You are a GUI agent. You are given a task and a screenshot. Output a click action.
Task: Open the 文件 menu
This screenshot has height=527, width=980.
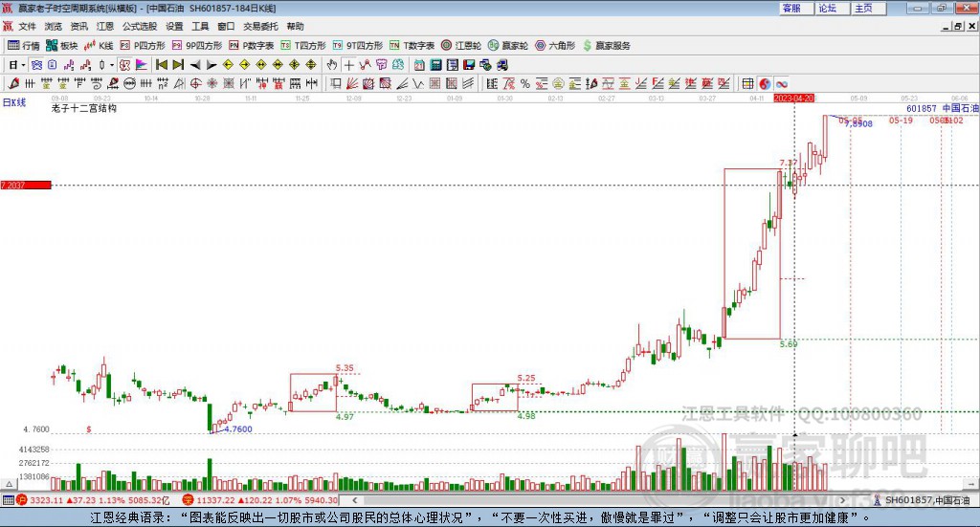pos(28,26)
